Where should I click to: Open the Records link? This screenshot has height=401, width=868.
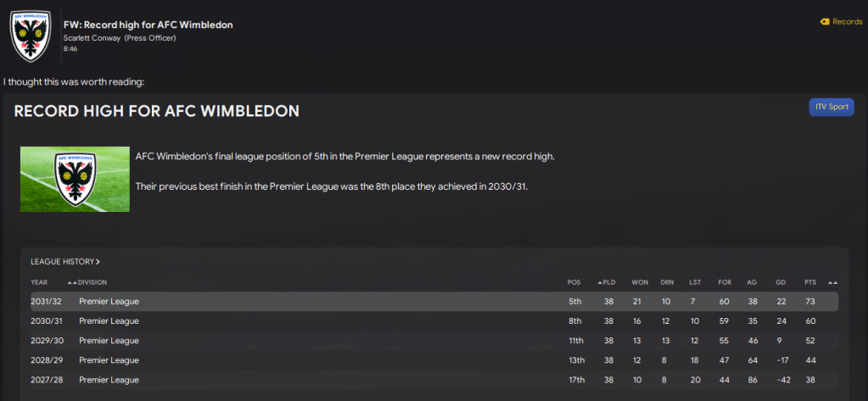pyautogui.click(x=847, y=22)
